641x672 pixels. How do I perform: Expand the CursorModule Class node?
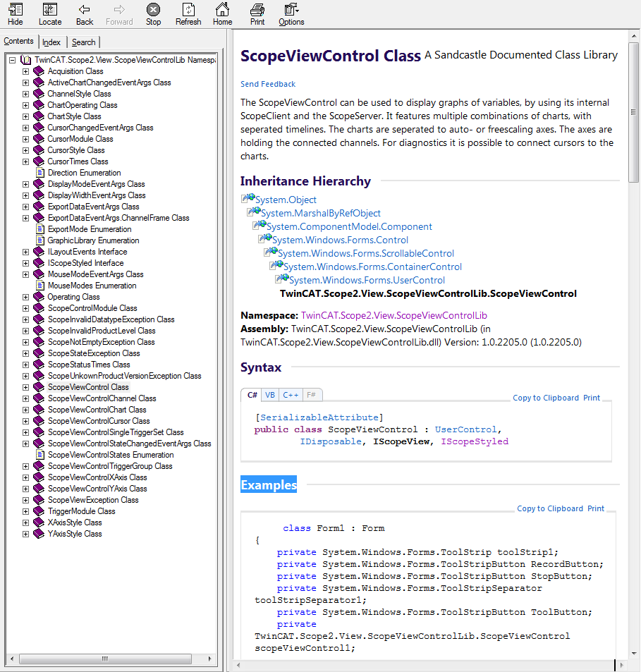(25, 140)
